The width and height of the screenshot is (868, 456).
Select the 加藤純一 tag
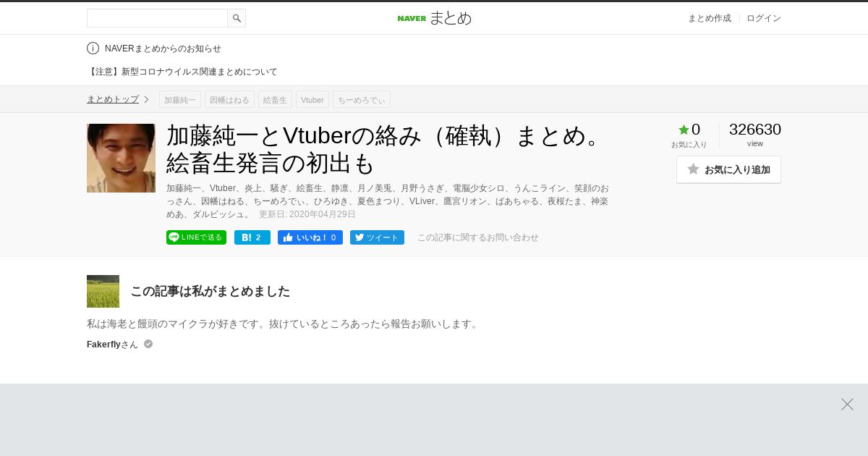point(180,99)
